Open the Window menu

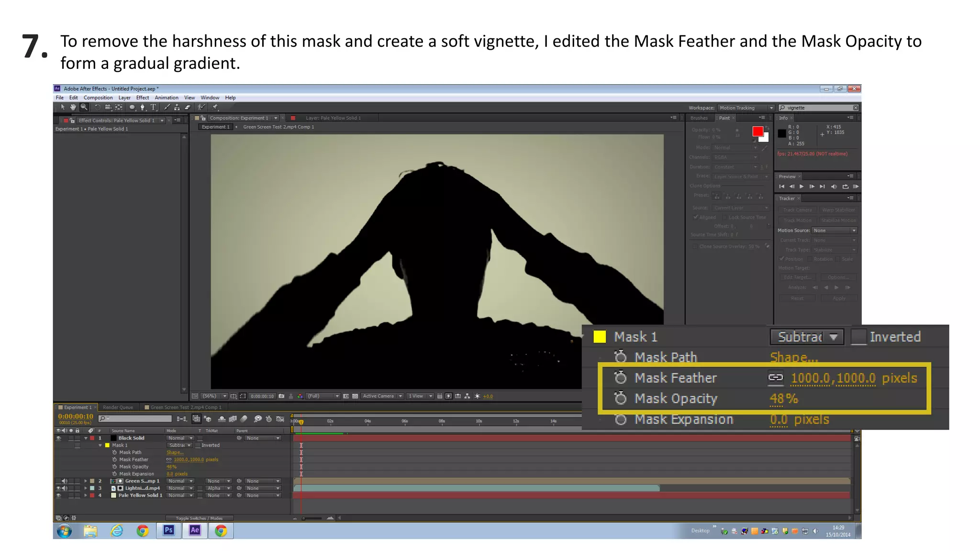210,98
